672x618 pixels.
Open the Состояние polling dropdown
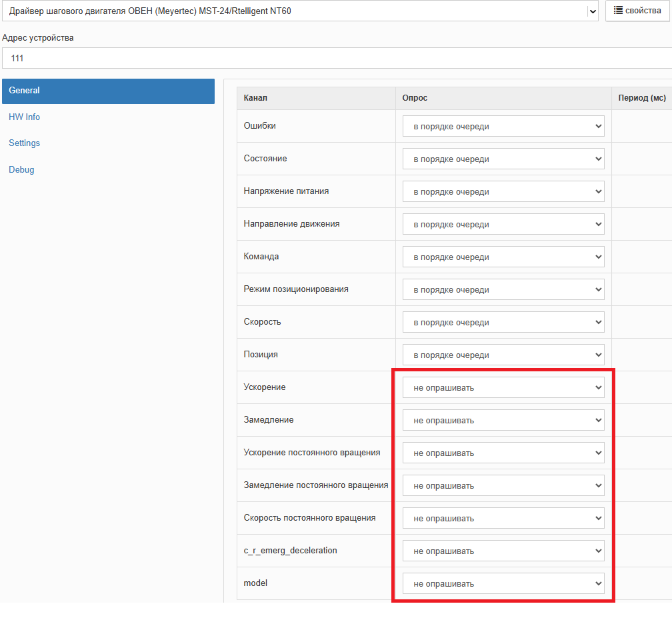(503, 159)
